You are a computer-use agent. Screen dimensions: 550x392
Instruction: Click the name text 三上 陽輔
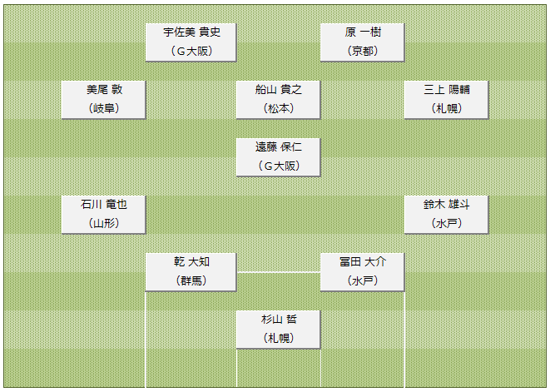(447, 90)
